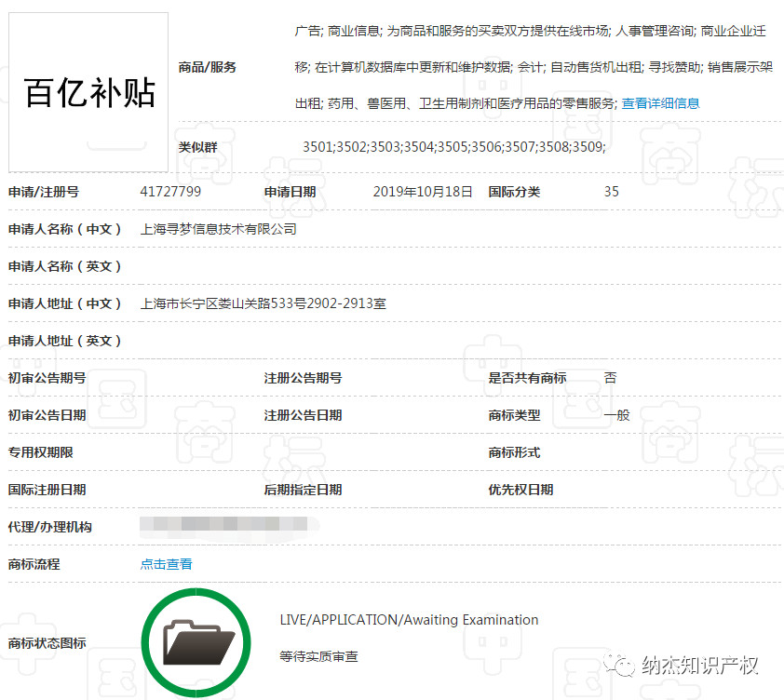Open the 查看详细信息 link
784x700 pixels.
[660, 103]
